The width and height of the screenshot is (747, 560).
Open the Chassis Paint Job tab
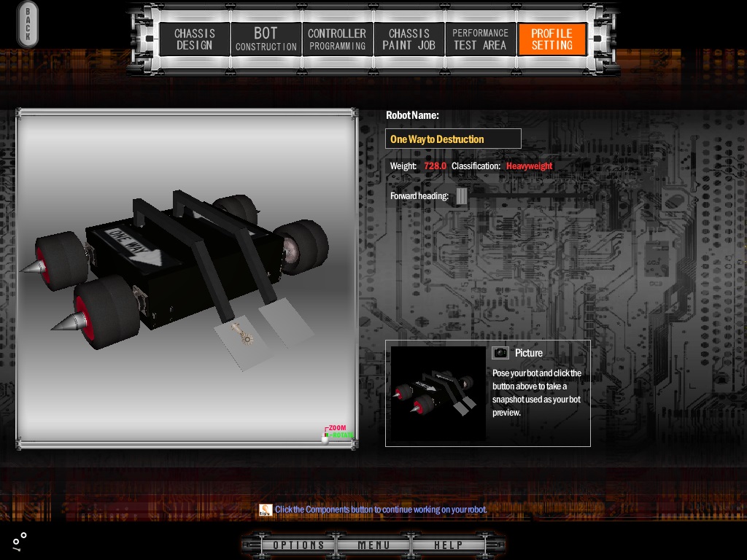409,39
